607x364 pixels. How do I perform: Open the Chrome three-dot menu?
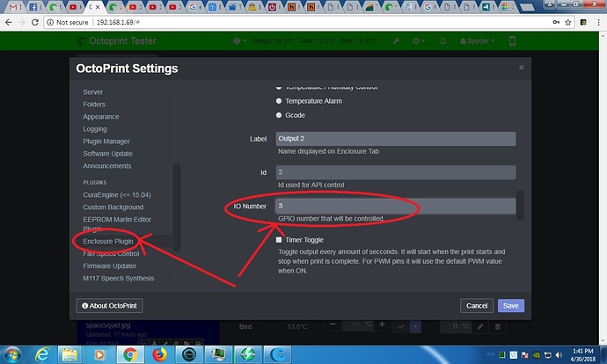tap(598, 23)
